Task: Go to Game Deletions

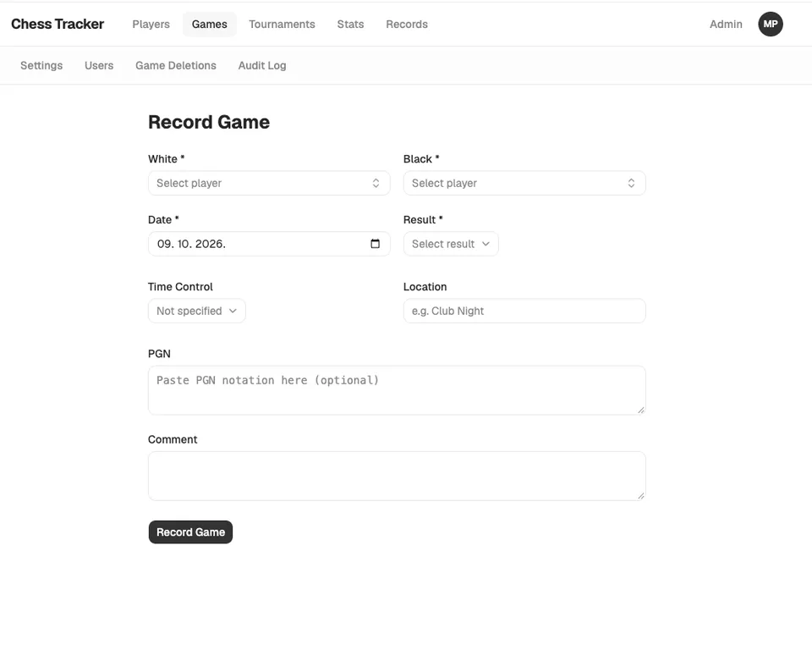Action: (x=176, y=65)
